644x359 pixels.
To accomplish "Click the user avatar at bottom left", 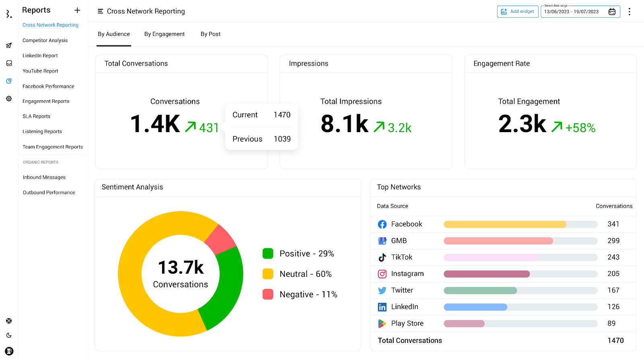I will tap(9, 351).
